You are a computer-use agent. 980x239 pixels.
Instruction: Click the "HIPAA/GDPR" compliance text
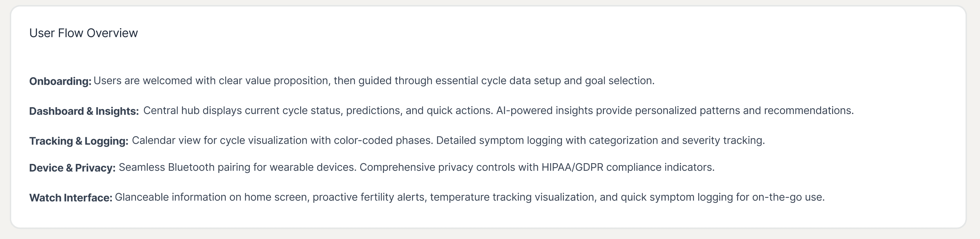572,168
